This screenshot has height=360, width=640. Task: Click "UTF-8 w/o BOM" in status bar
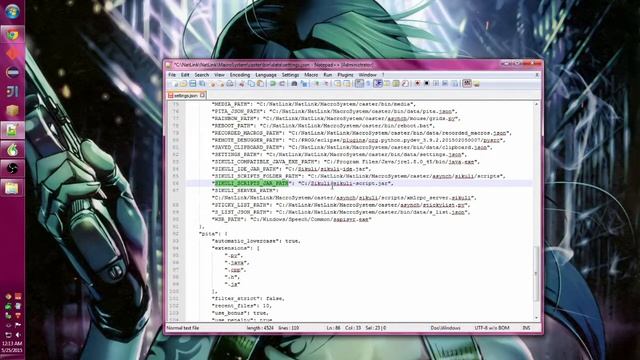(x=491, y=328)
